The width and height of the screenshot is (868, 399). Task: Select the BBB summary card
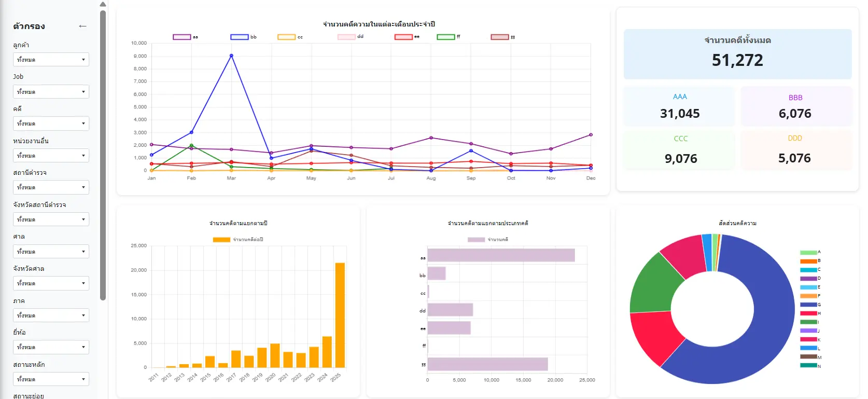coord(796,106)
